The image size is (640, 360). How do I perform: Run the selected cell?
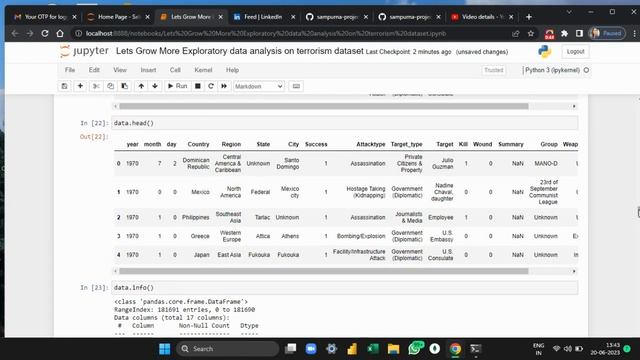click(x=177, y=86)
